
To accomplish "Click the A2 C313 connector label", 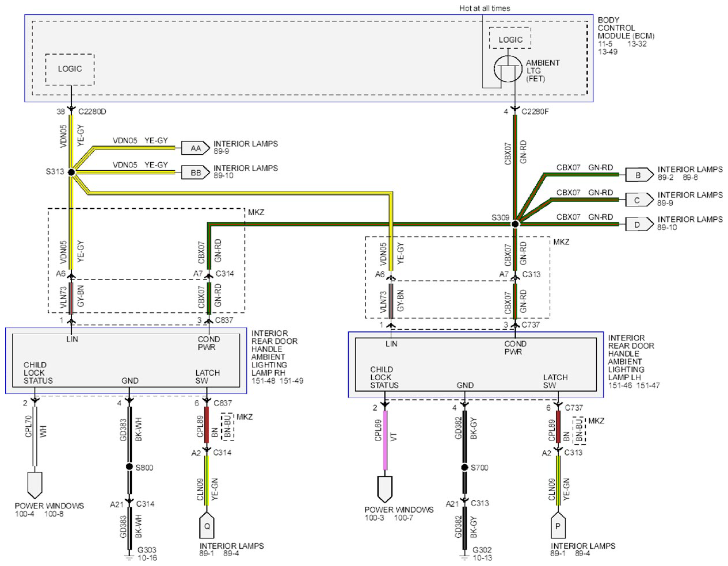I will pyautogui.click(x=562, y=453).
